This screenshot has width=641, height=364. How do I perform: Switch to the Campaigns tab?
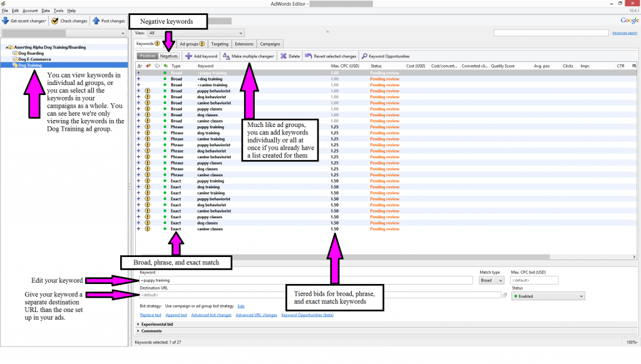270,44
